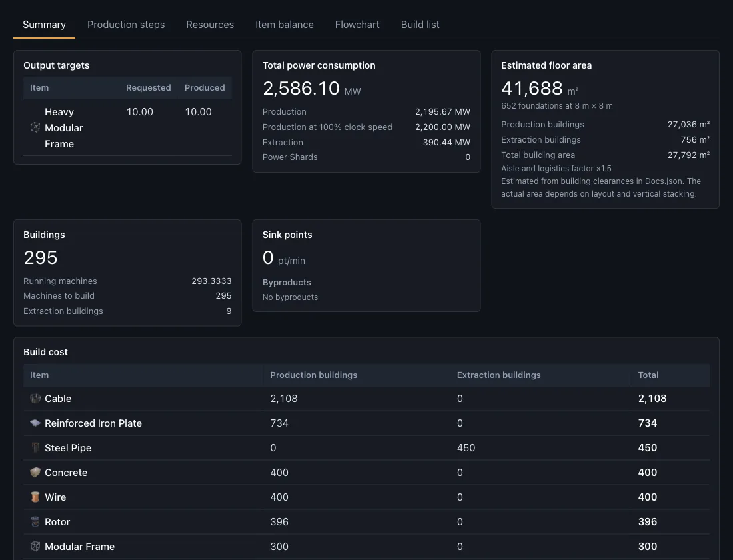Screen dimensions: 733x560
Task: Click the Cable item icon
Action: click(35, 398)
